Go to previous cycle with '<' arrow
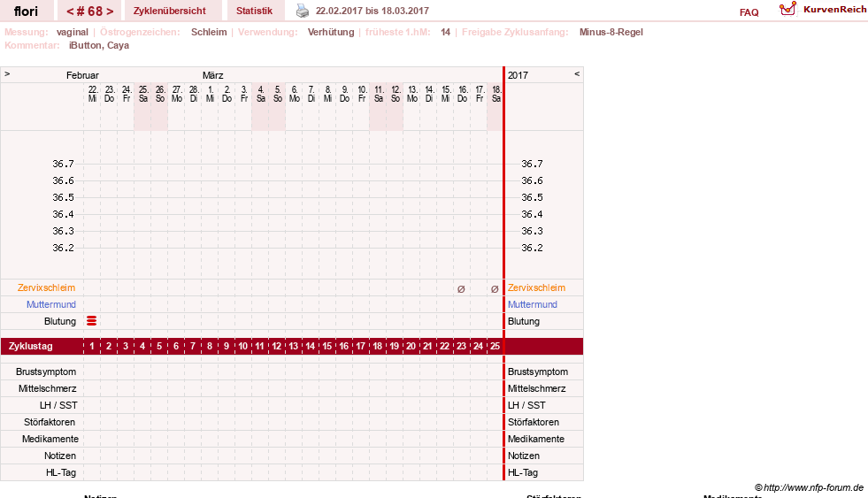The width and height of the screenshot is (868, 498). [70, 11]
